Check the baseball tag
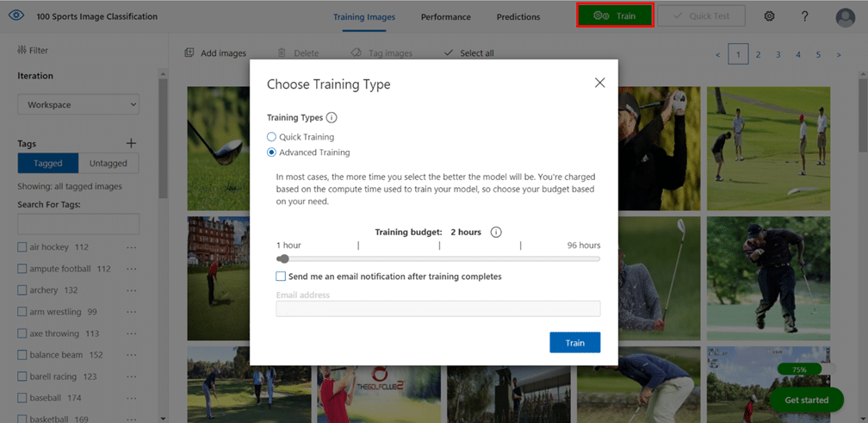Image resolution: width=868 pixels, height=423 pixels. pos(22,397)
